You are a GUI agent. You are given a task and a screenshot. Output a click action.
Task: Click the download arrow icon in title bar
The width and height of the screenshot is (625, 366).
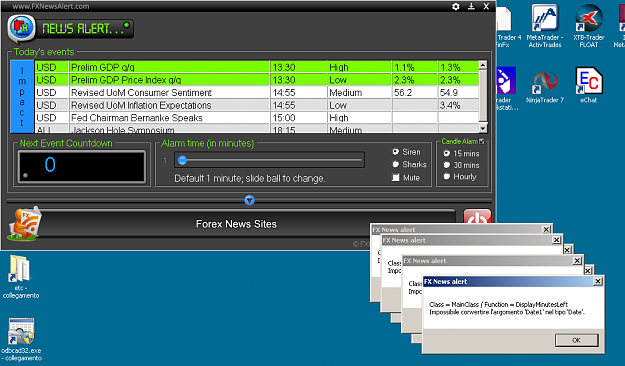pos(471,6)
